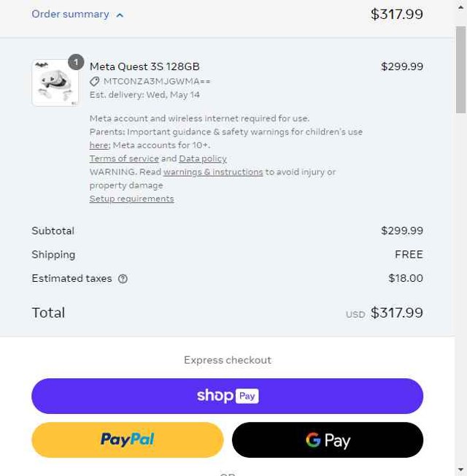Click the Meta Quest 3S product thumbnail
The width and height of the screenshot is (467, 476).
point(55,83)
